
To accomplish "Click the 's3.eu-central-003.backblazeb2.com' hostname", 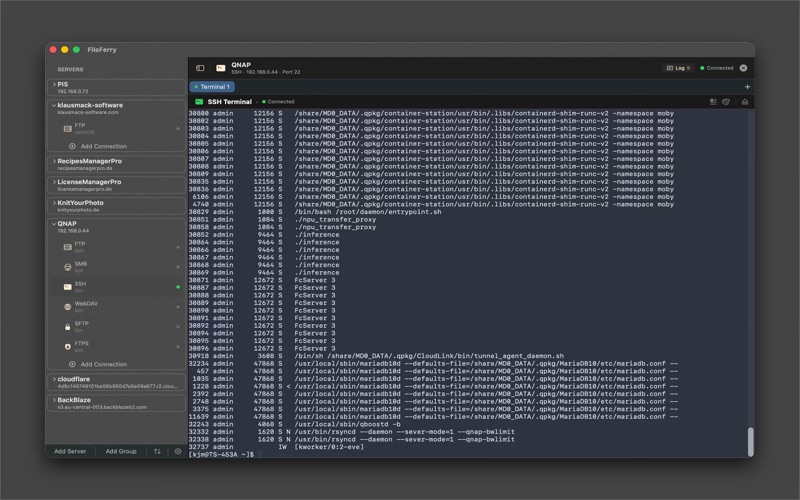I will click(x=102, y=407).
